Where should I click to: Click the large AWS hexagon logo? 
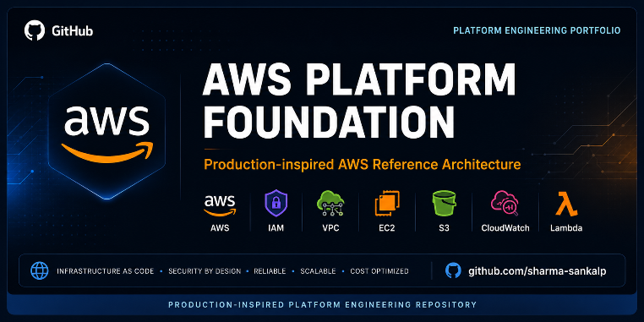(x=106, y=132)
